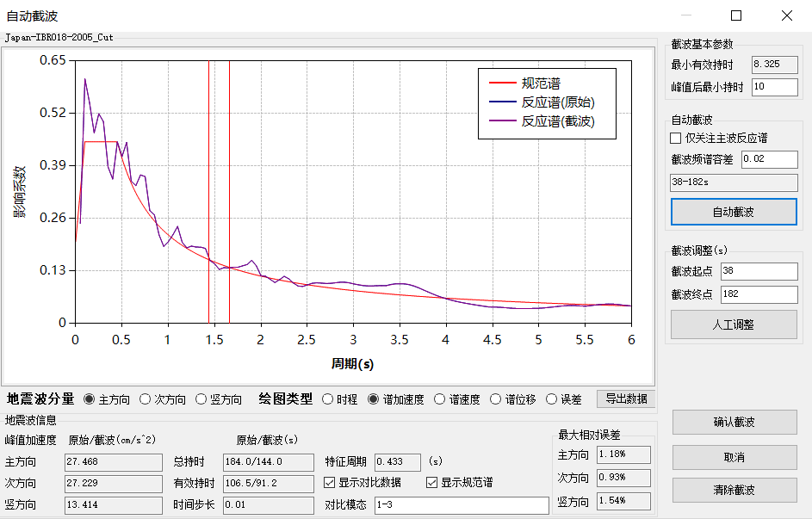Focus the 截波频谱容差 input field
Screen dimensions: 812x519
(x=770, y=159)
